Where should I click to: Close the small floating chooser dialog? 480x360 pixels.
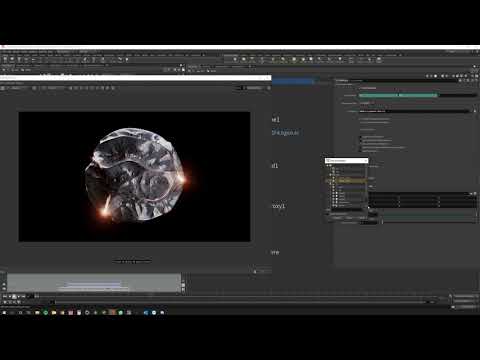pyautogui.click(x=366, y=161)
